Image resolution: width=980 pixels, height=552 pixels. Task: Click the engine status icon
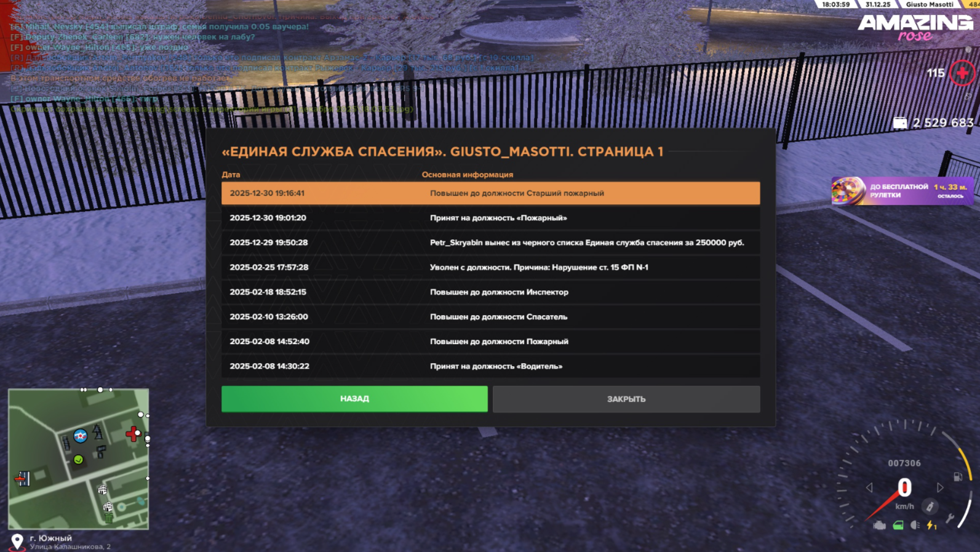[x=880, y=526]
